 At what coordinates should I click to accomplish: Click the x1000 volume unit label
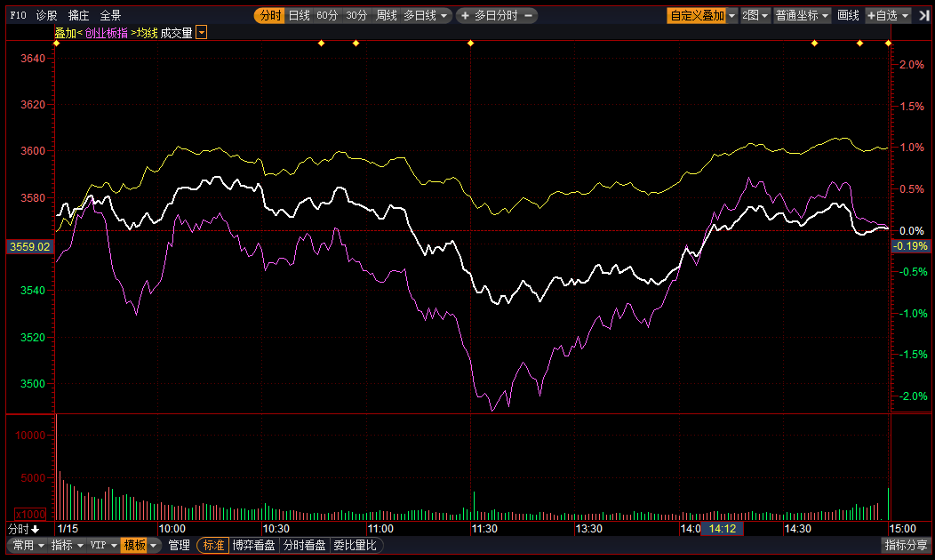(x=30, y=514)
